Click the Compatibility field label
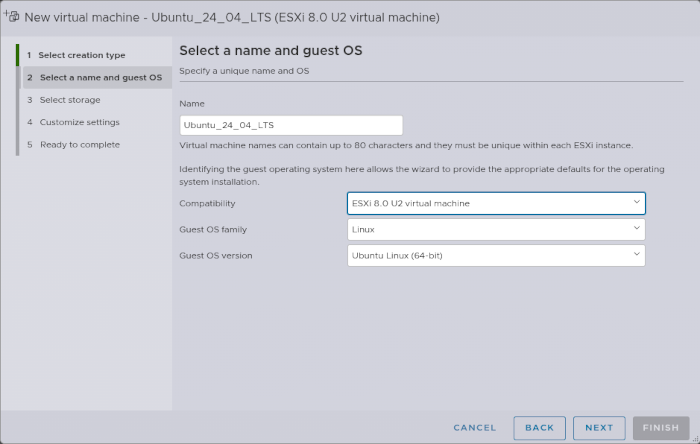700x444 pixels. [208, 203]
